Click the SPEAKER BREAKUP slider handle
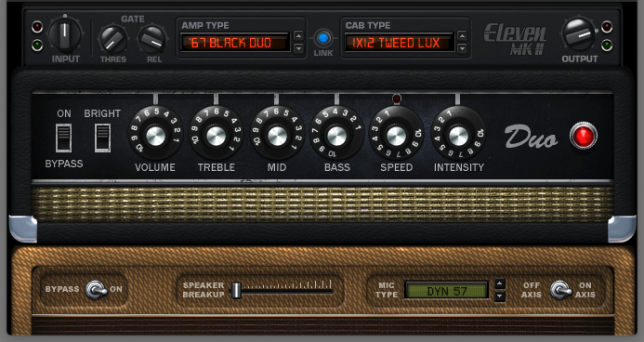Image resolution: width=644 pixels, height=342 pixels. (x=236, y=290)
